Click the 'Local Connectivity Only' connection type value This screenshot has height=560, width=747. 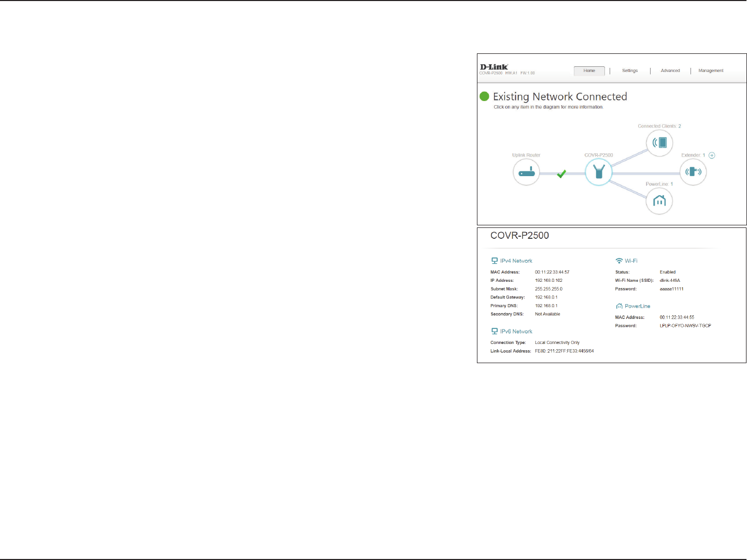pyautogui.click(x=557, y=342)
